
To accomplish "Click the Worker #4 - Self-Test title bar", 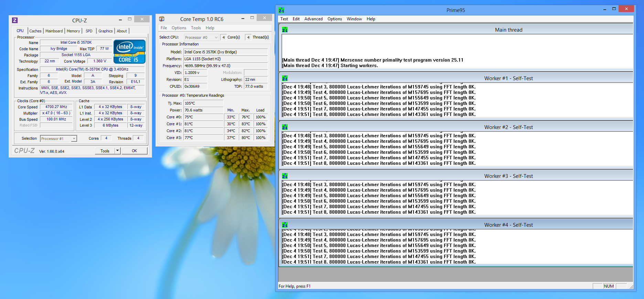I will (x=456, y=225).
